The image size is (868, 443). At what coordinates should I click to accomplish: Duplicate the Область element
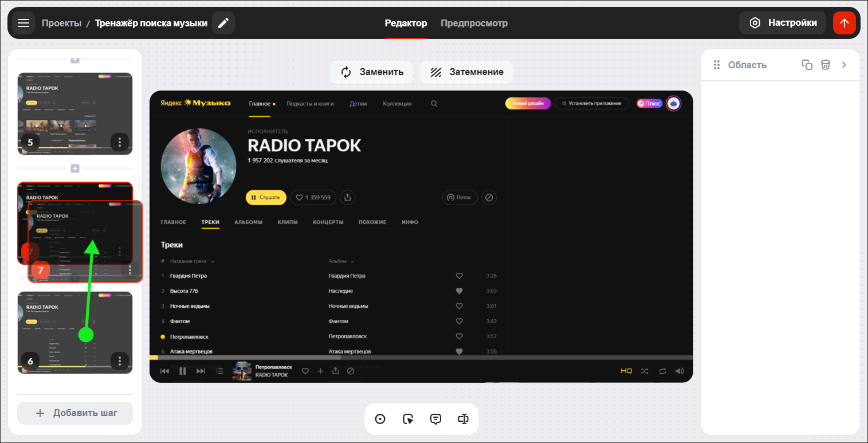tap(807, 65)
